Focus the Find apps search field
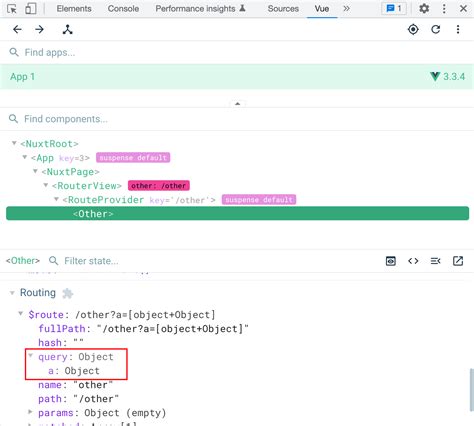Image resolution: width=474 pixels, height=426 pixels. pyautogui.click(x=237, y=52)
